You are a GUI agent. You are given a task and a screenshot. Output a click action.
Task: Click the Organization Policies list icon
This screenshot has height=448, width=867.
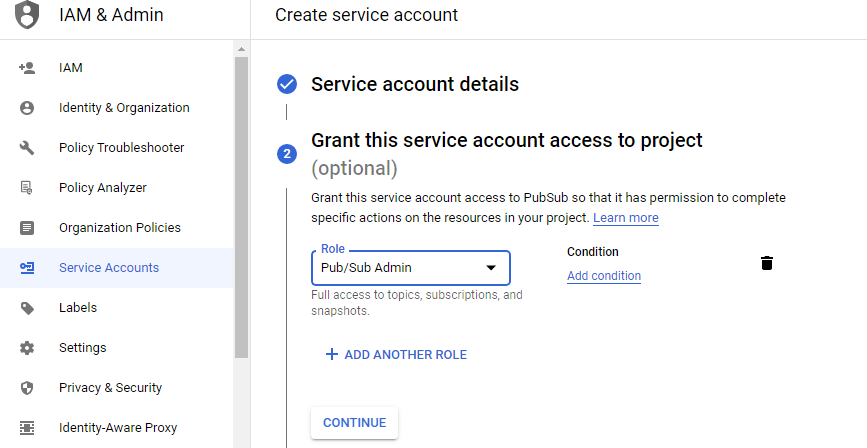click(27, 228)
